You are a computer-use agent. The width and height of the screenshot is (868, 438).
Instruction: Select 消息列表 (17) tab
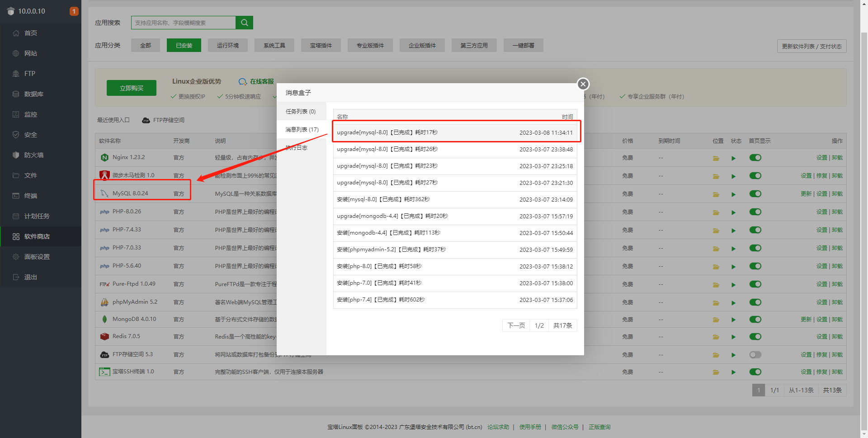[301, 129]
